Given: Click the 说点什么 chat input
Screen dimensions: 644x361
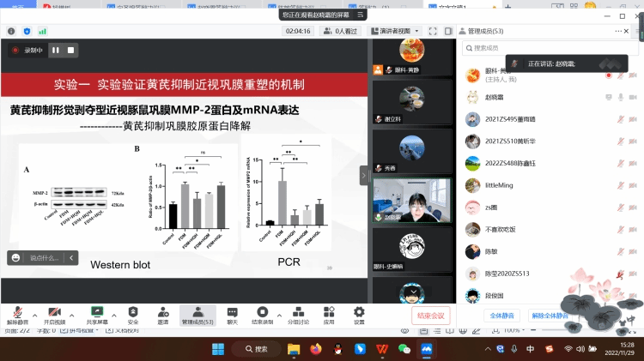Looking at the screenshot, I should 44,257.
